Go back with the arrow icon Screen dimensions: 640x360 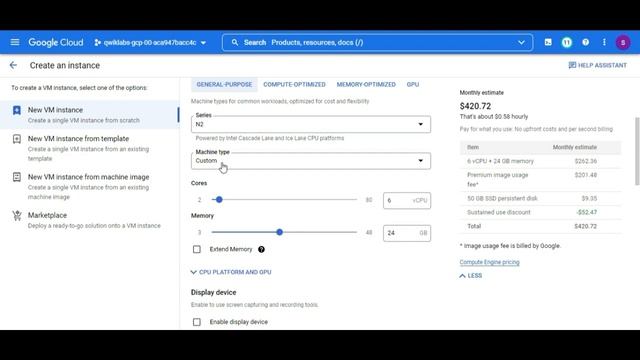(13, 65)
